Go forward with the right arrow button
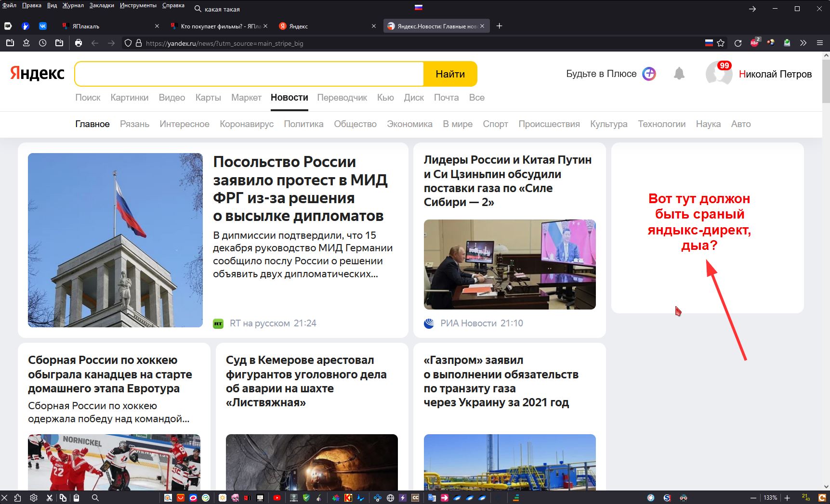This screenshot has height=504, width=830. [x=111, y=43]
